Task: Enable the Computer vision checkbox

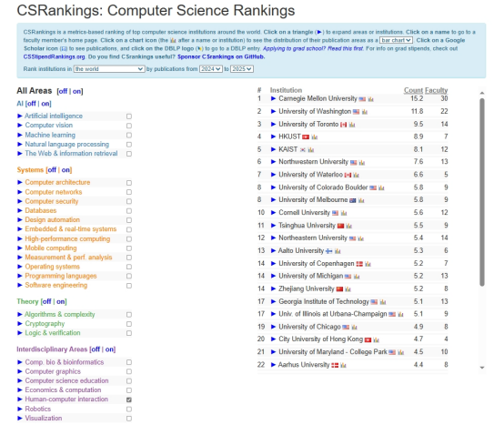Action: pyautogui.click(x=129, y=126)
